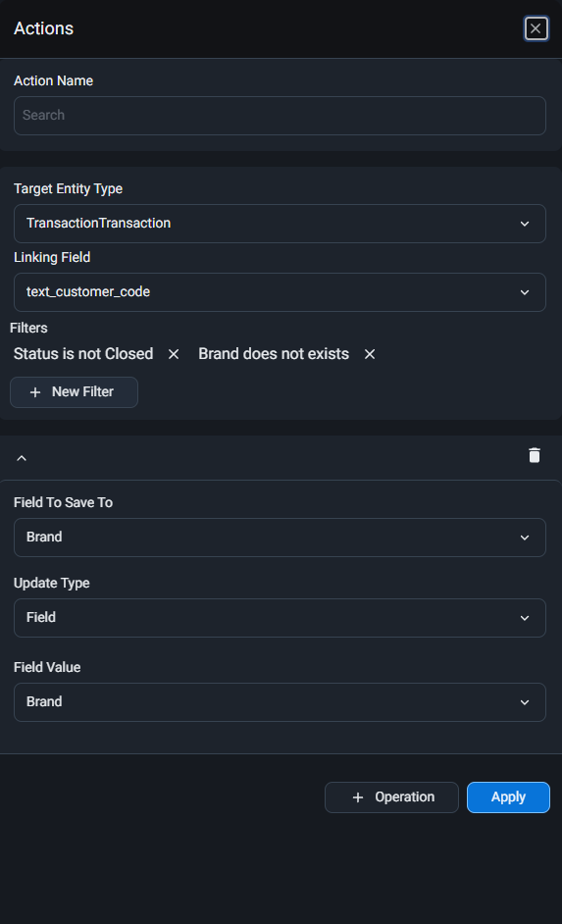Select the 'Status is not Closed' filter label
Viewport: 562px width, 924px height.
[83, 353]
